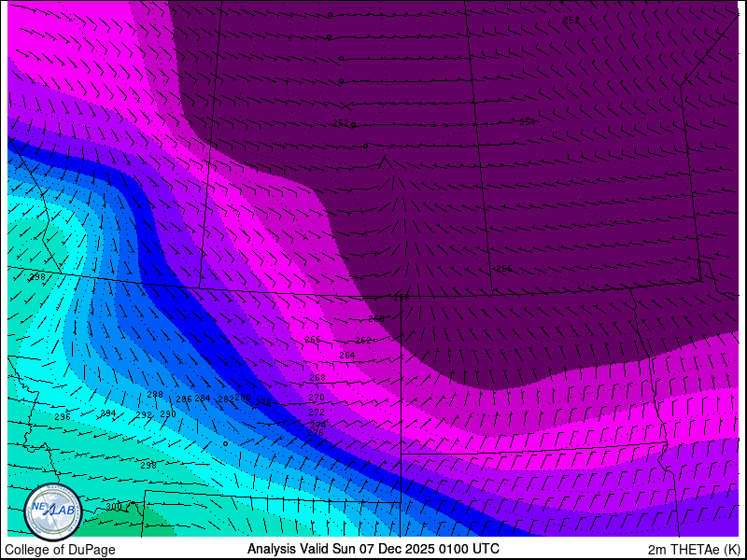Click the 276 contour label

pyautogui.click(x=316, y=432)
